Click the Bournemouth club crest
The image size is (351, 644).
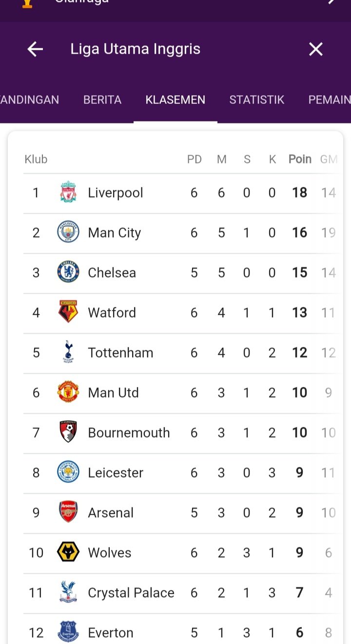68,432
